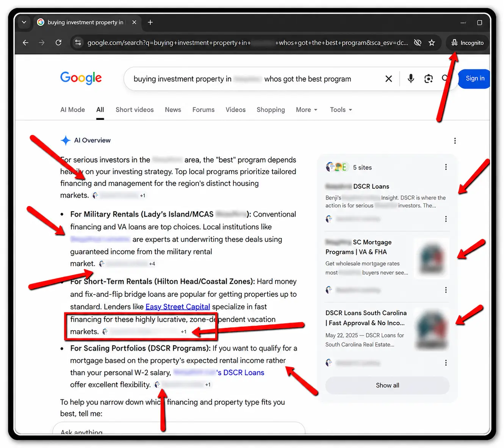Click favicon under DSCR Loans source card
The width and height of the screenshot is (504, 448).
(329, 219)
